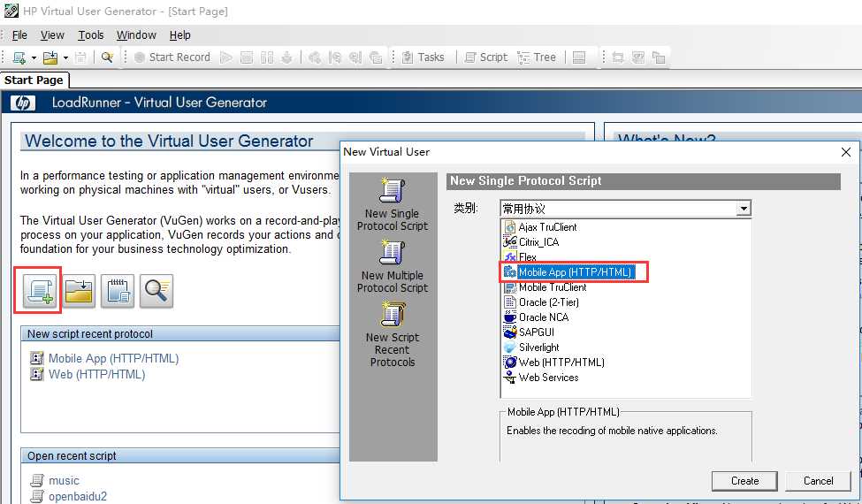Screen dimensions: 862x504
Task: Open the Tools menu
Action: coord(91,35)
